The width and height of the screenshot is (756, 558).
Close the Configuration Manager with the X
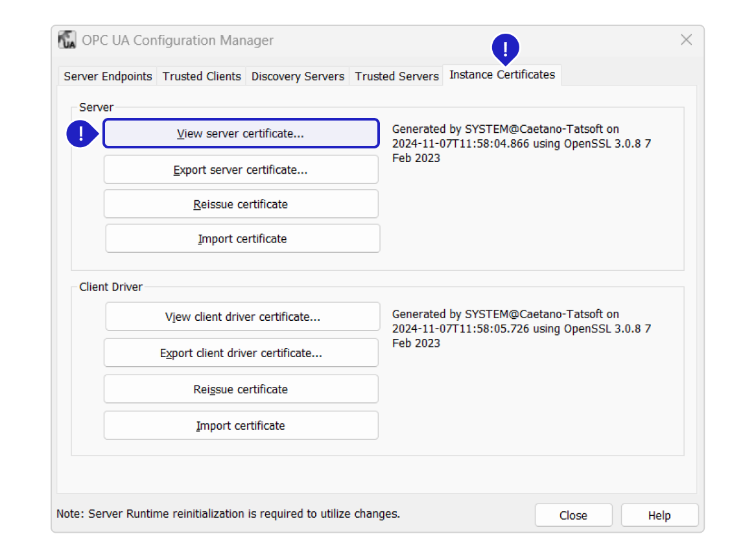coord(686,40)
